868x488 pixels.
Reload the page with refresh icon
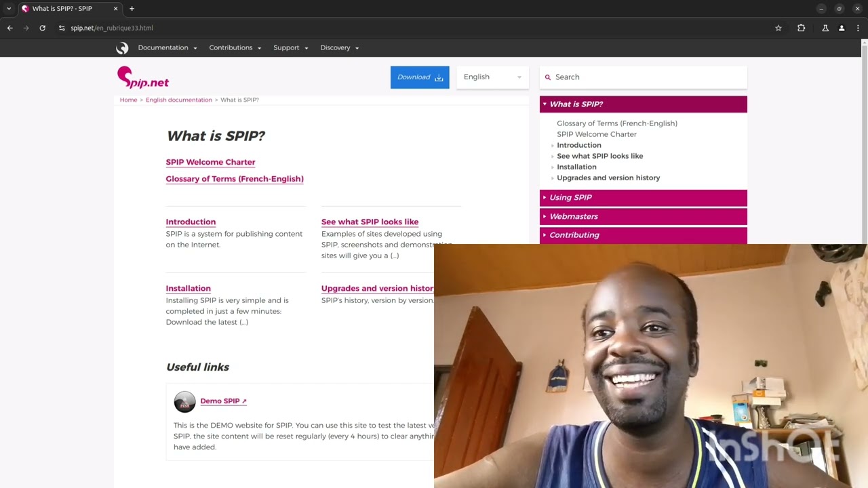pyautogui.click(x=42, y=28)
